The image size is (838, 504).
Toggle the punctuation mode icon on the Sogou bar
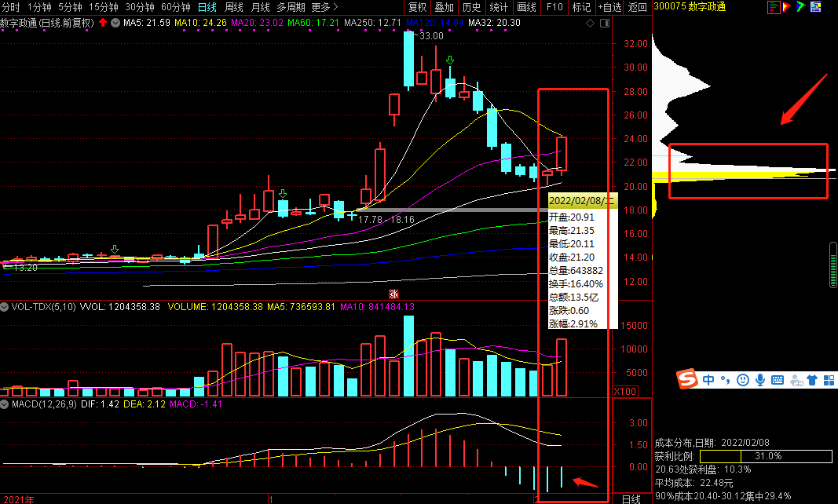[x=725, y=380]
